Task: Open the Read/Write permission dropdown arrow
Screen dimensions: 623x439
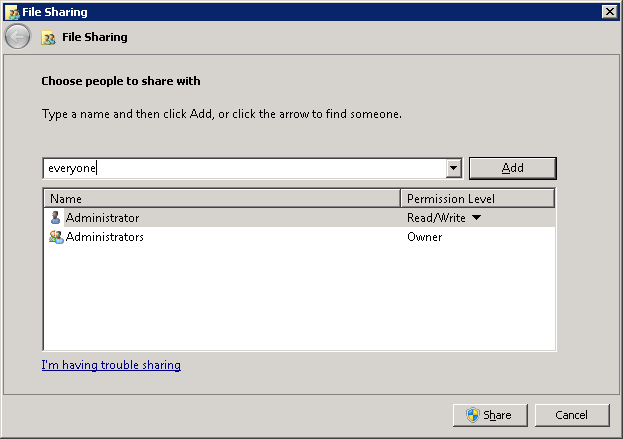Action: [476, 218]
